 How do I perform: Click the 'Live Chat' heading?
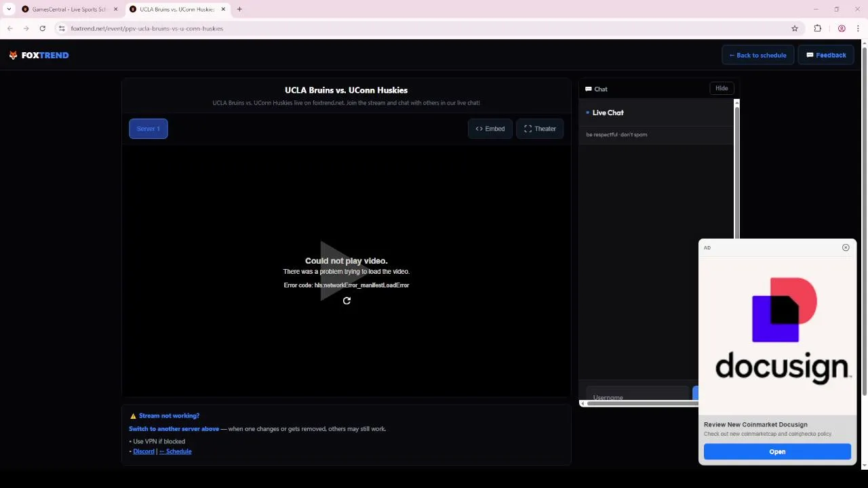[608, 113]
